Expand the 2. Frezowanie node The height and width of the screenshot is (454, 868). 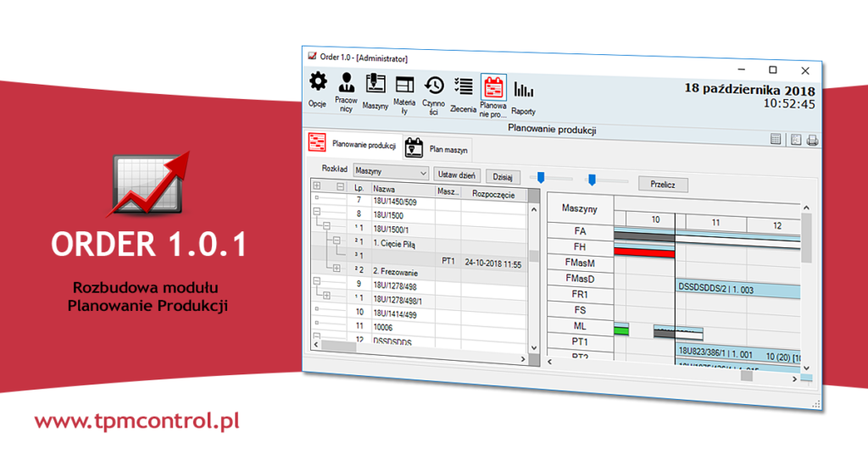[337, 269]
